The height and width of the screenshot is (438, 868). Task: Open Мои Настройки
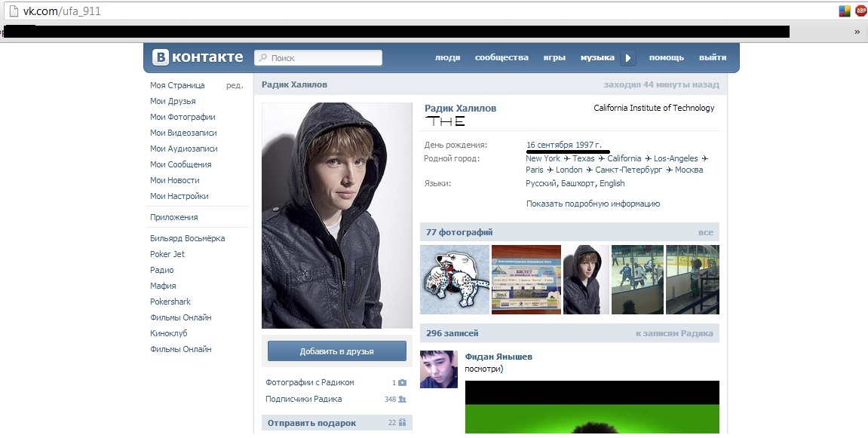pos(179,196)
